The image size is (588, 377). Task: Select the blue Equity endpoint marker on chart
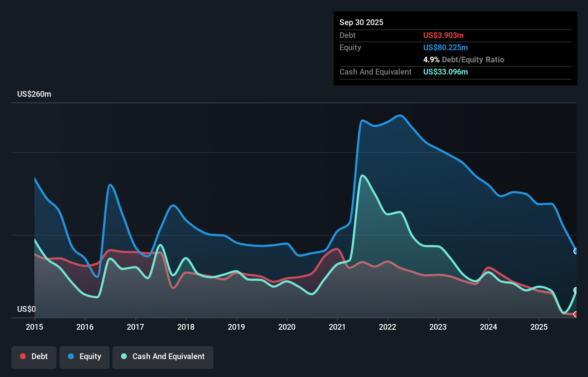pyautogui.click(x=576, y=252)
